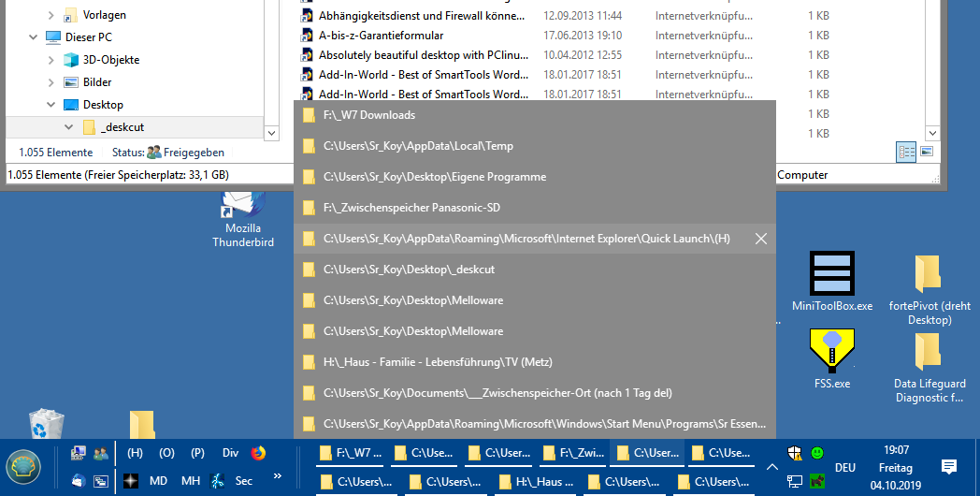
Task: Show hidden tray icons chevron
Action: (x=771, y=467)
